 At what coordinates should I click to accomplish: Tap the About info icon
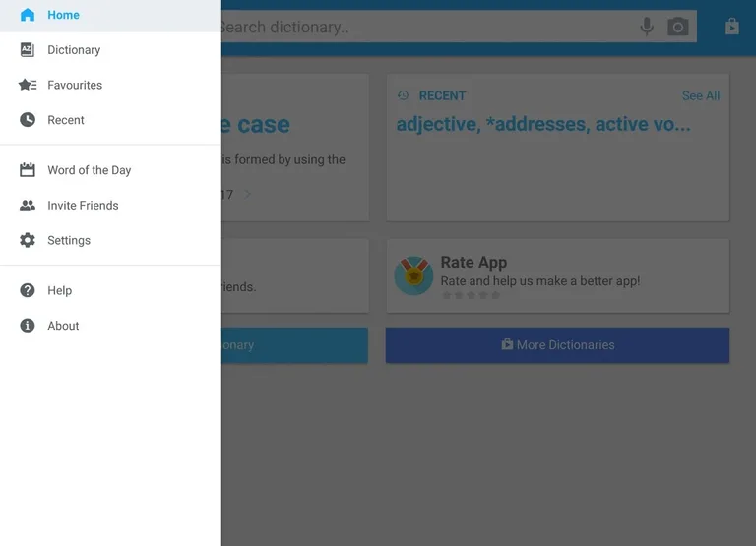[28, 326]
